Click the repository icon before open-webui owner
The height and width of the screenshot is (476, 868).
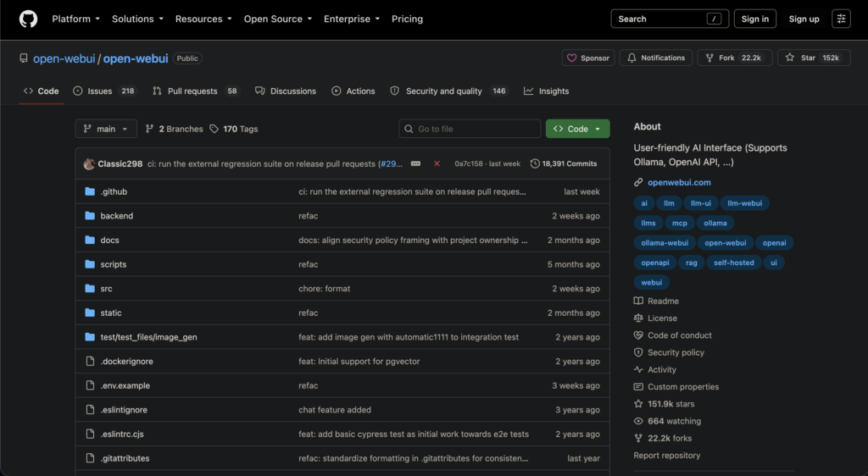click(x=23, y=58)
